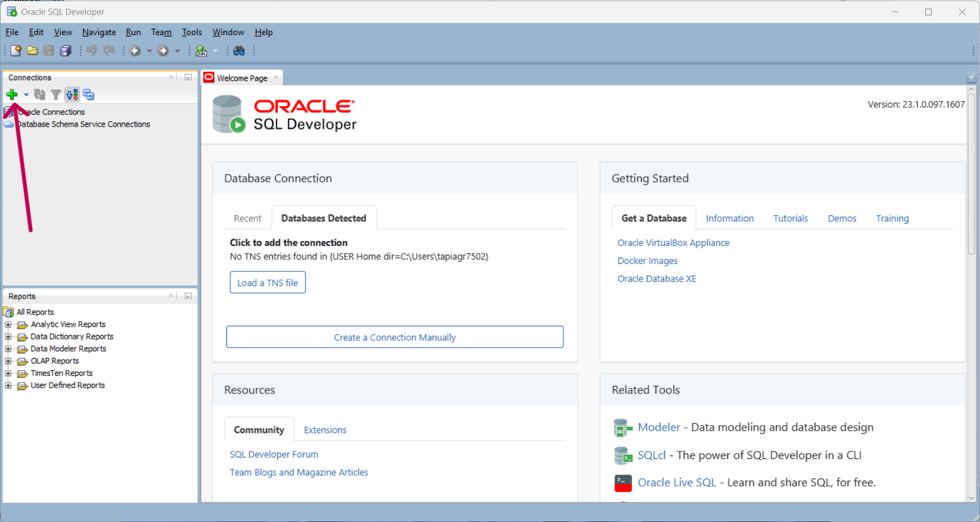Open the Back history dropdown arrow
The height and width of the screenshot is (522, 980).
[x=150, y=51]
